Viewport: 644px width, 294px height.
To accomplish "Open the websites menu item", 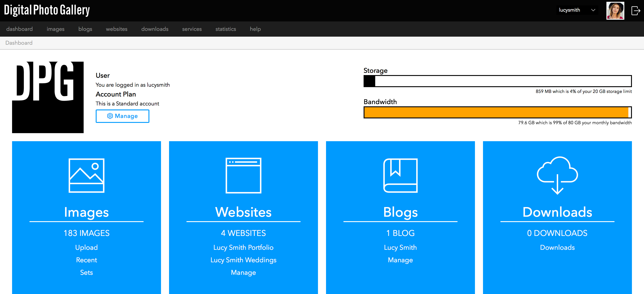I will point(117,29).
